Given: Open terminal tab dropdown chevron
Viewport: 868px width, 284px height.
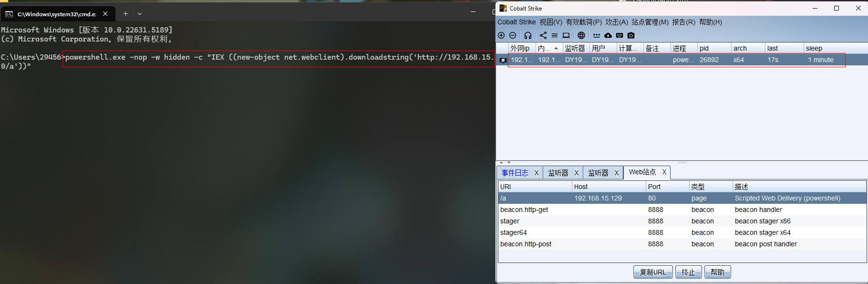Looking at the screenshot, I should tap(140, 14).
